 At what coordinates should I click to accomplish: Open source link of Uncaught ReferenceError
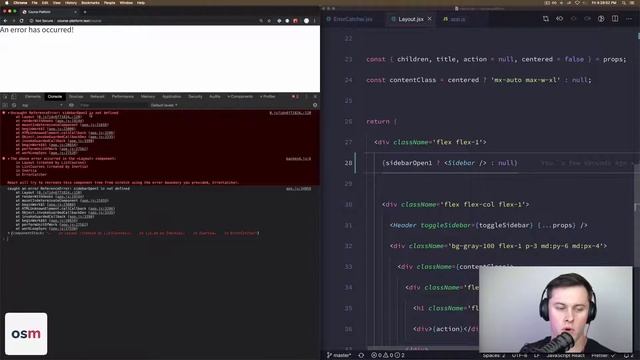click(290, 113)
